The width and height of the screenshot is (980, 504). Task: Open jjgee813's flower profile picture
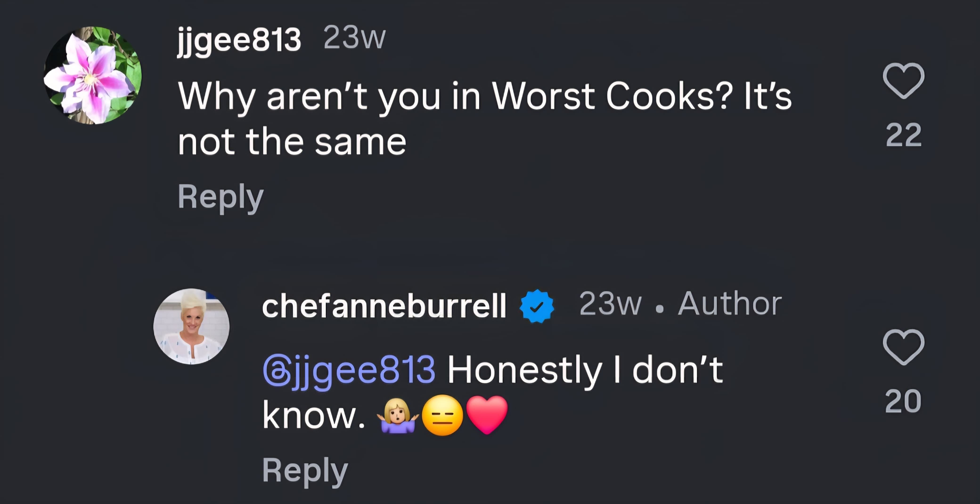pyautogui.click(x=92, y=75)
